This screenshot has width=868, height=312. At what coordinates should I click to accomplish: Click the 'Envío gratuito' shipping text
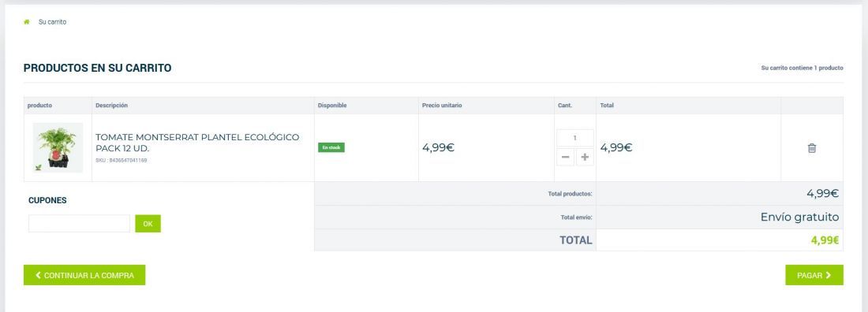(799, 217)
